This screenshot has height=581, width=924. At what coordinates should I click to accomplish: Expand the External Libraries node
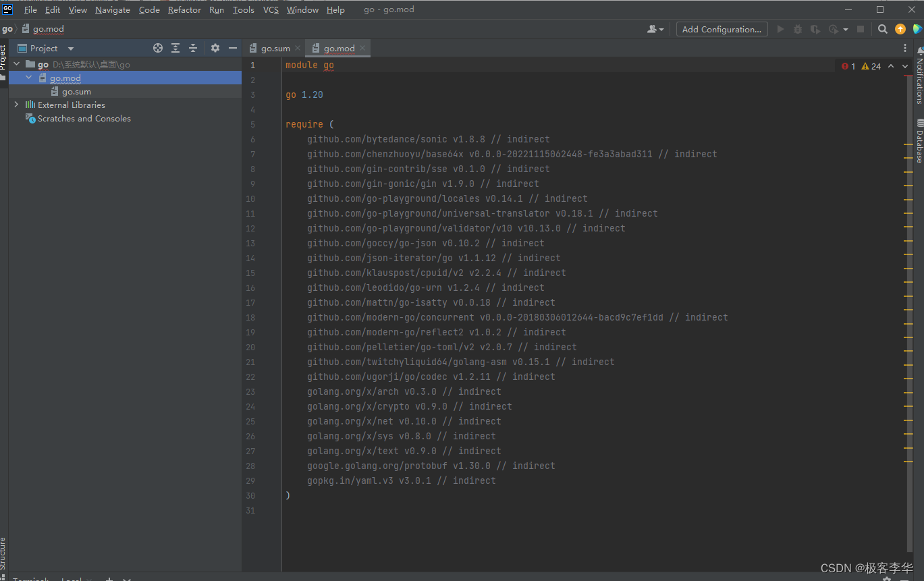pos(17,105)
